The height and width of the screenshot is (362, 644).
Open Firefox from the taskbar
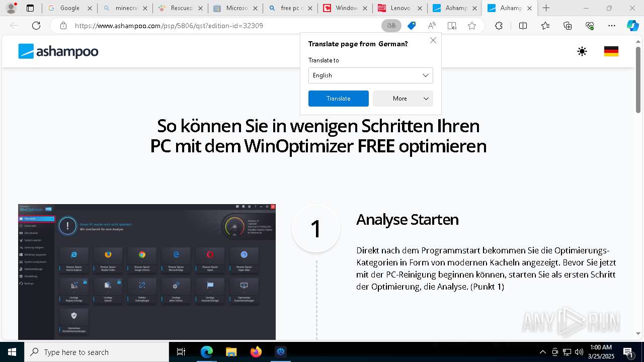pos(256,352)
